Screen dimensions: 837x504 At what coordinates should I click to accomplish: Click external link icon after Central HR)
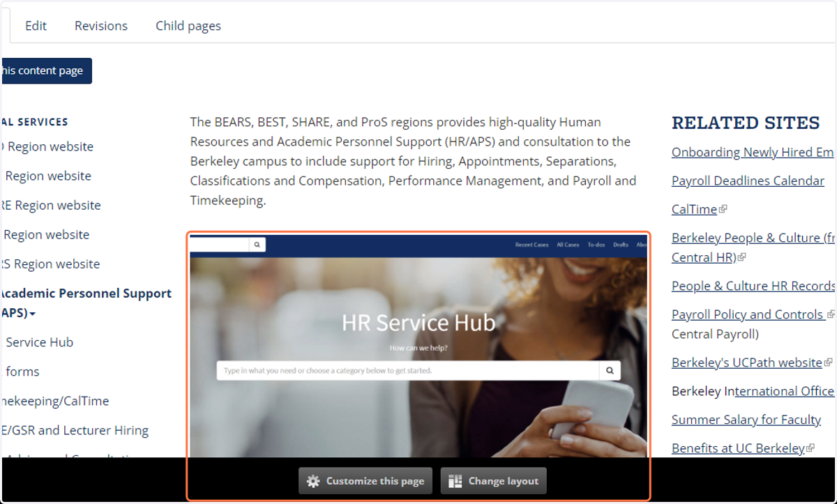coord(741,257)
